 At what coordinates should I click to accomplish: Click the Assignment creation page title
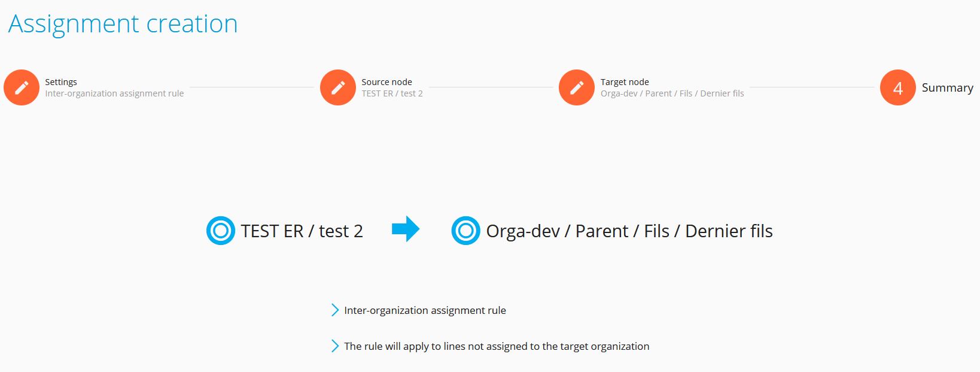[x=123, y=24]
